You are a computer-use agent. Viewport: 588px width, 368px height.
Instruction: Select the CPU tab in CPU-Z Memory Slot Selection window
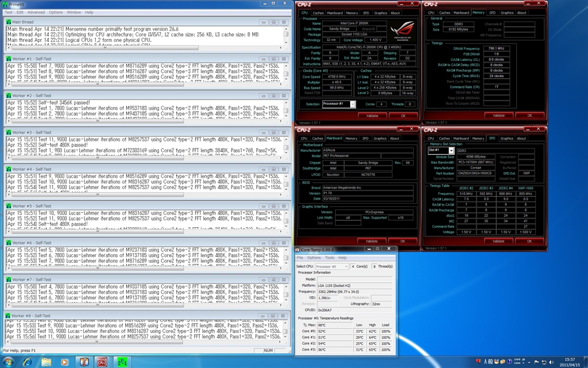431,138
